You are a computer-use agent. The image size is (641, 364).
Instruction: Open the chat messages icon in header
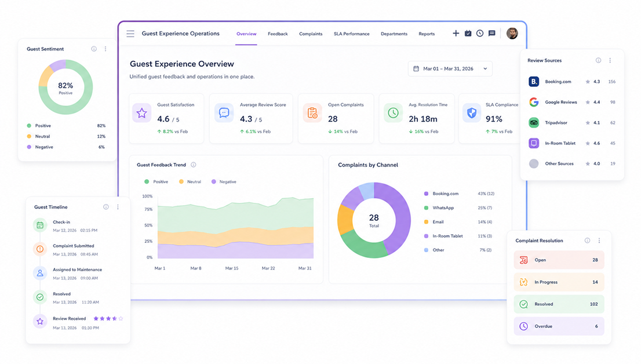(492, 33)
